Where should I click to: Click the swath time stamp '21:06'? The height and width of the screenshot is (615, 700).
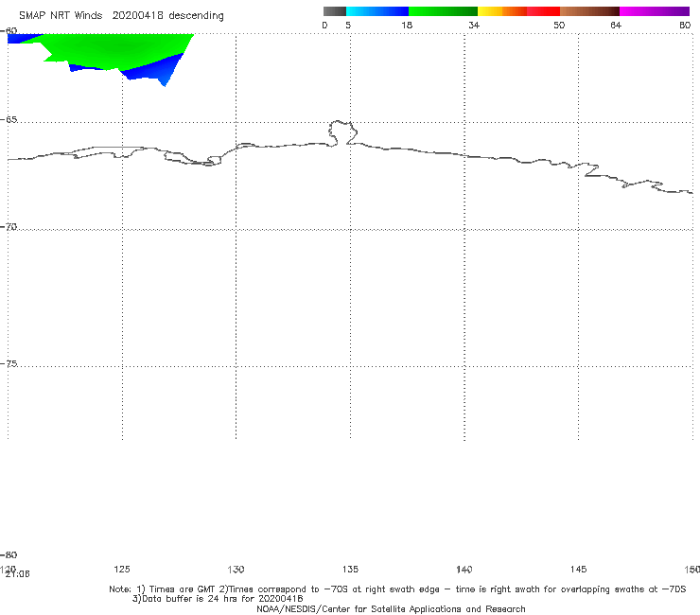[x=17, y=574]
